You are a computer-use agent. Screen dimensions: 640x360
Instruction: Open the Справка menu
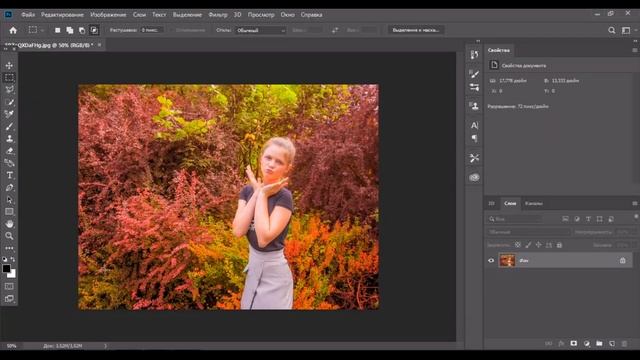tap(311, 15)
